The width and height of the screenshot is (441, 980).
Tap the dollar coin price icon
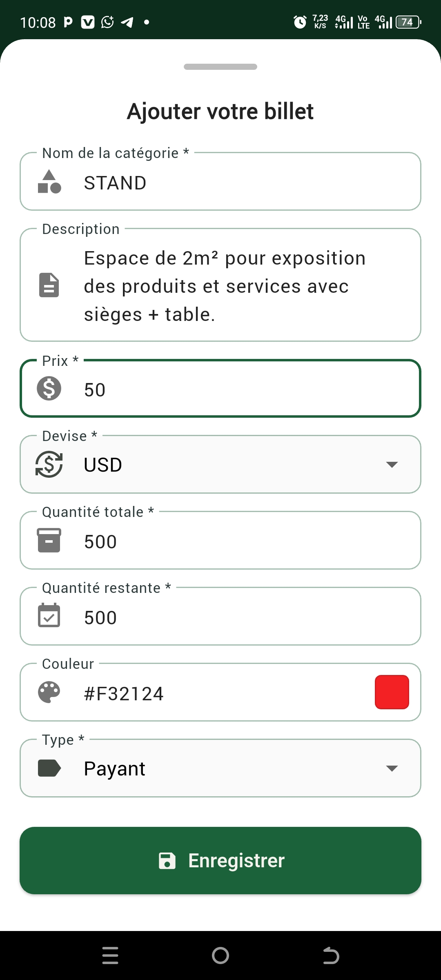tap(49, 388)
